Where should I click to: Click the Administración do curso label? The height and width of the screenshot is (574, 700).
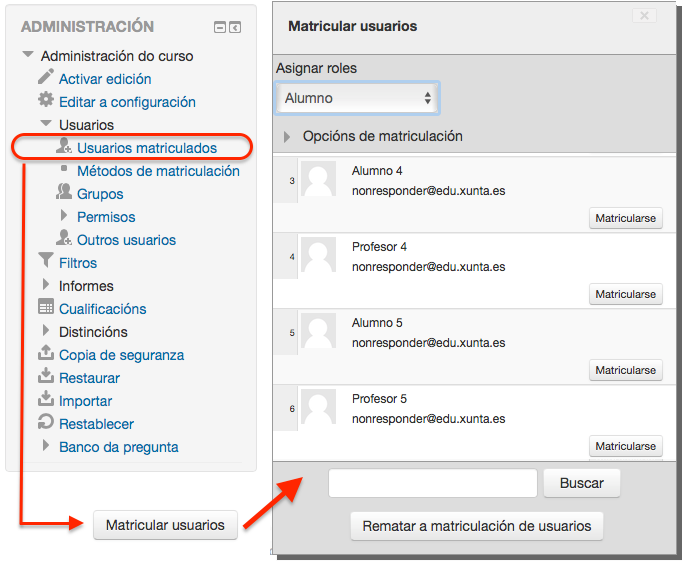click(117, 56)
